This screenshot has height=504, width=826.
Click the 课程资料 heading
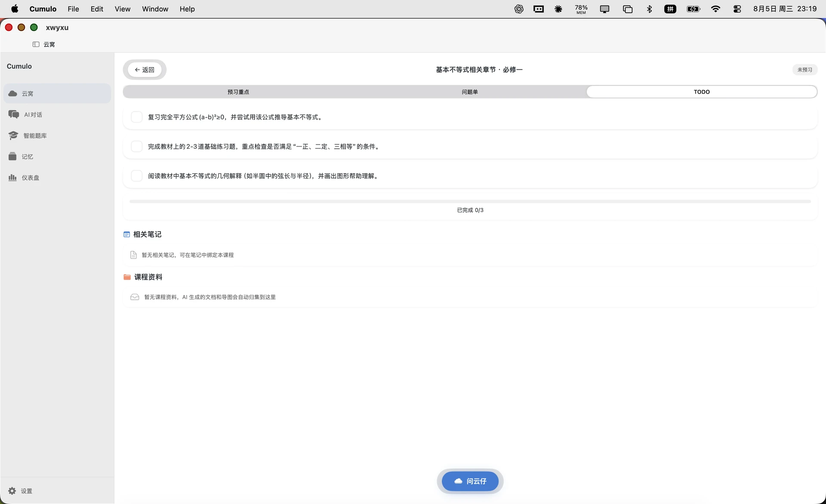click(x=148, y=277)
